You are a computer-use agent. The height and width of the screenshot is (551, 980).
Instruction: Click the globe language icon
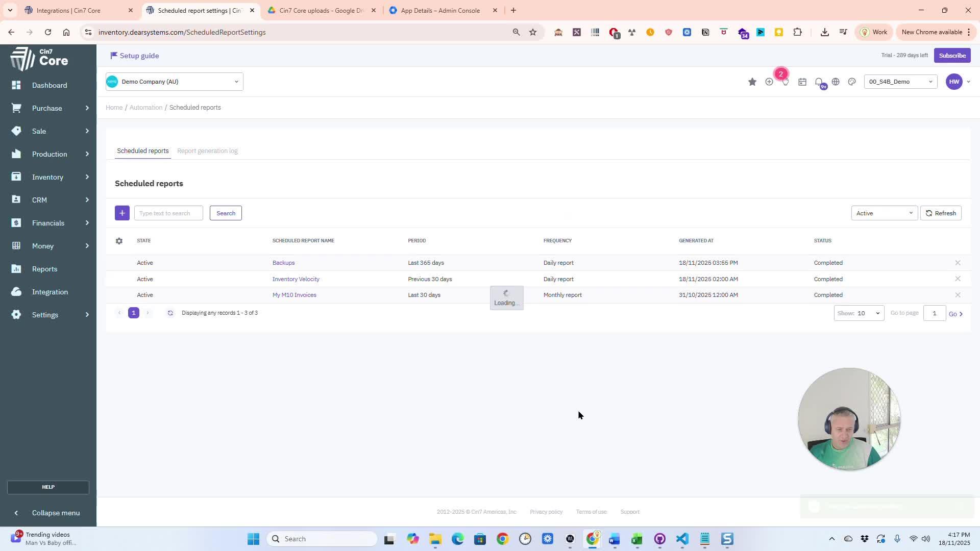[x=836, y=82]
